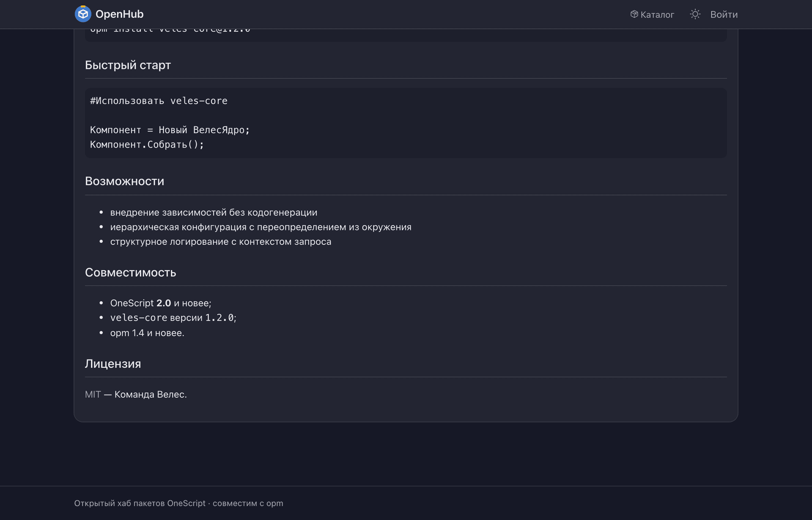Click the Компонент.Собрать(); code line
This screenshot has height=520, width=812.
coord(147,145)
